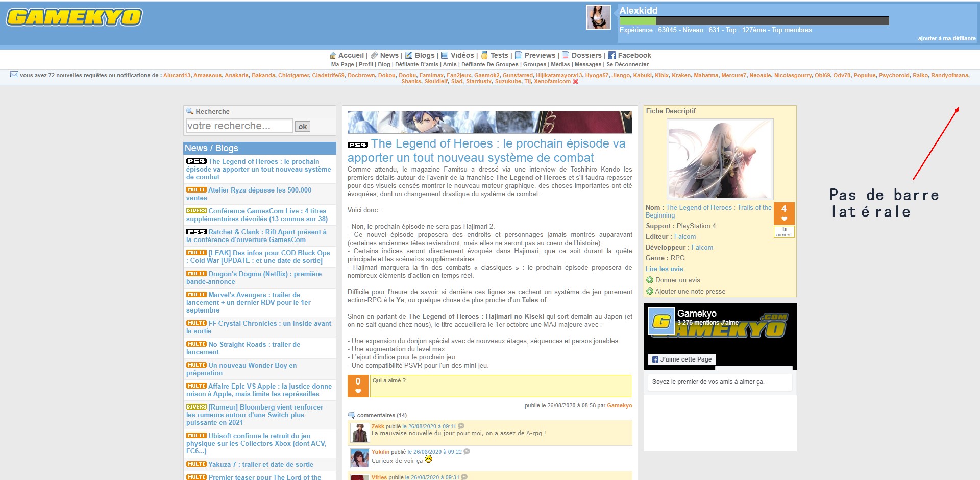980x480 pixels.
Task: Click the green Ajouter une note presse icon
Action: 650,291
